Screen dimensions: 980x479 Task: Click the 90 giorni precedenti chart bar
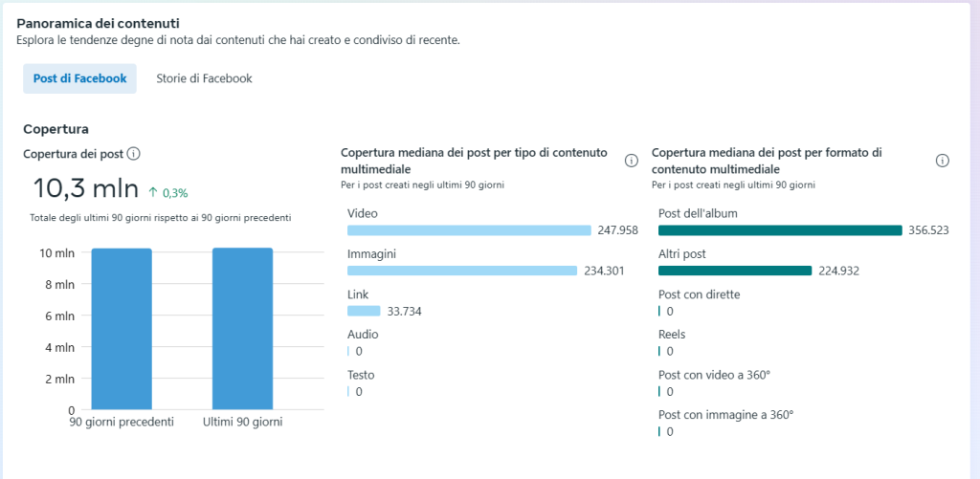[122, 329]
